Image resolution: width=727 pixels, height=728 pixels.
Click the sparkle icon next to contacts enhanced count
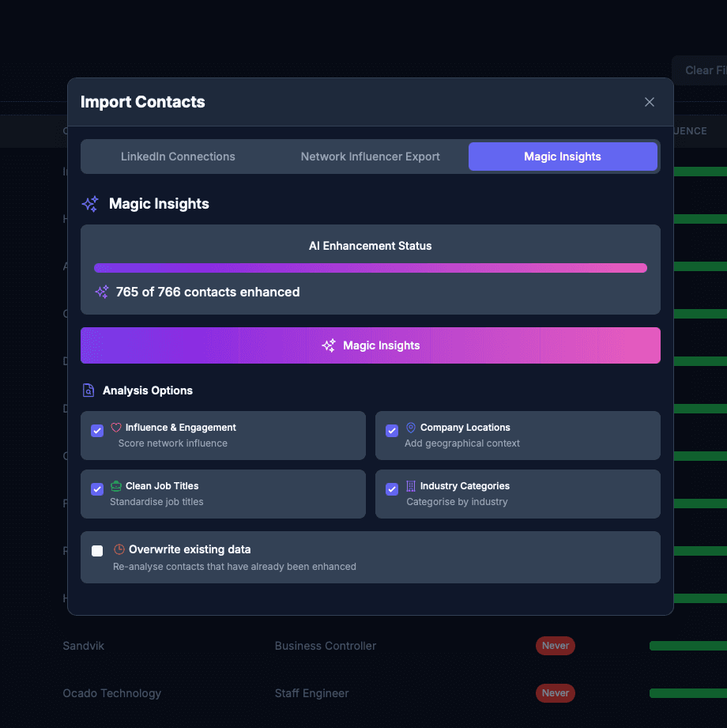click(102, 292)
